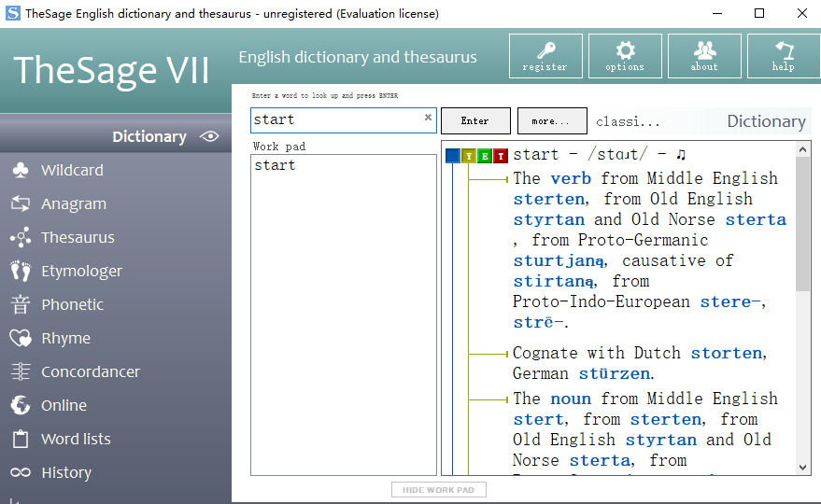Minimize the TheSage window
Image resolution: width=821 pixels, height=504 pixels.
tap(717, 14)
